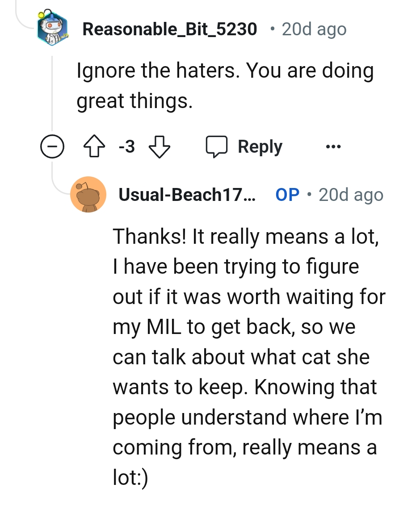This screenshot has height=505, width=420.
Task: Collapse thread with the minus circle button
Action: click(52, 147)
